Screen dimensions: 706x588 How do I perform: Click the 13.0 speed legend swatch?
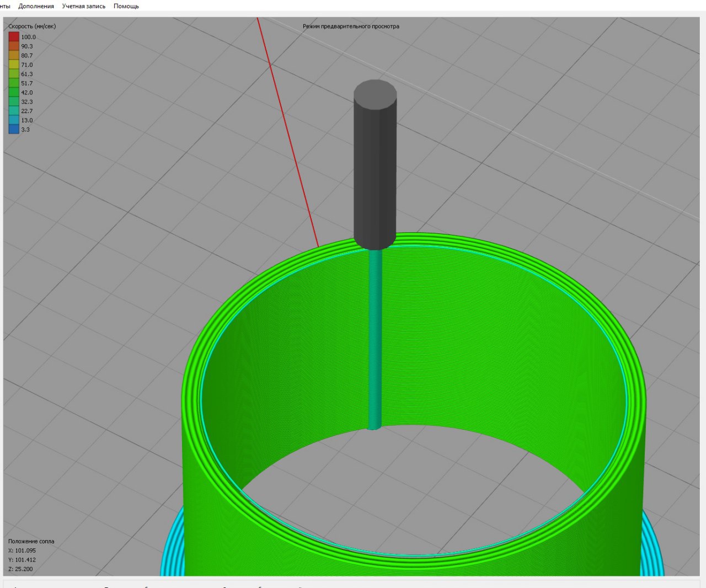14,120
